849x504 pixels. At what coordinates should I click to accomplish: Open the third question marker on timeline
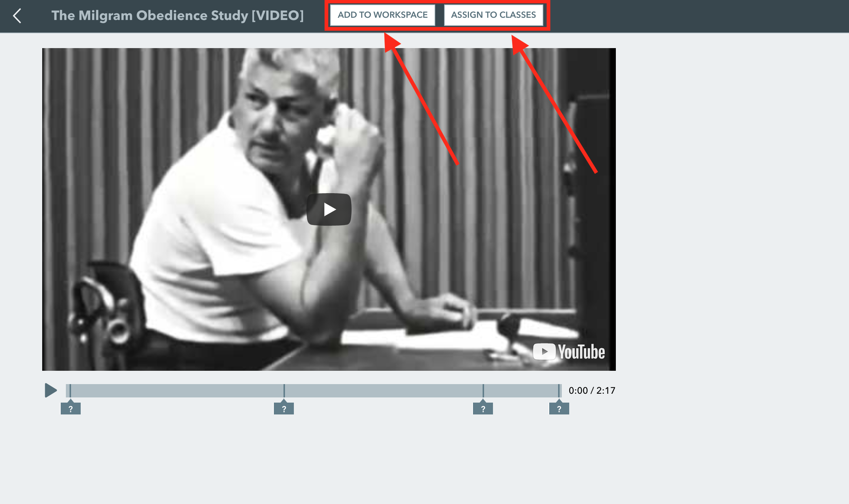coord(483,408)
